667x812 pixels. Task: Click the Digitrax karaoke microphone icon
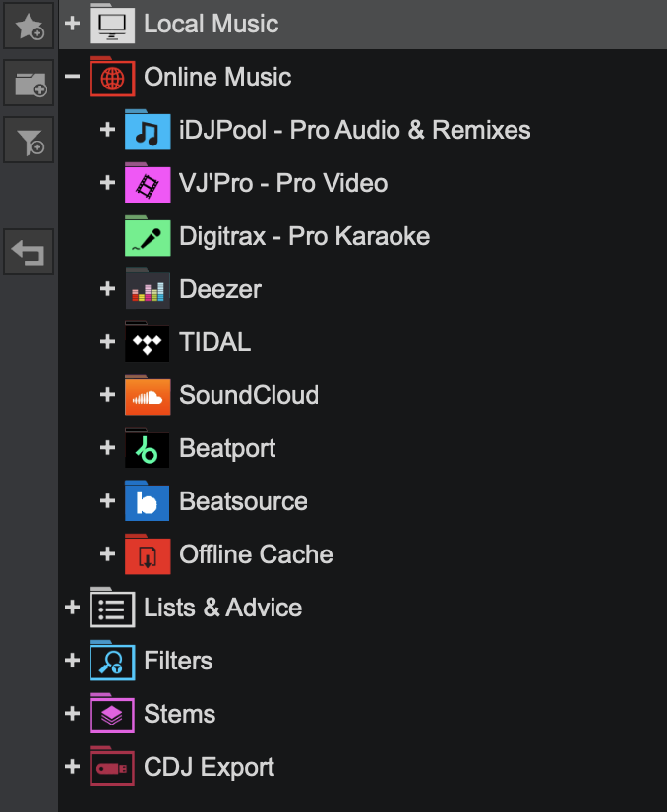148,237
